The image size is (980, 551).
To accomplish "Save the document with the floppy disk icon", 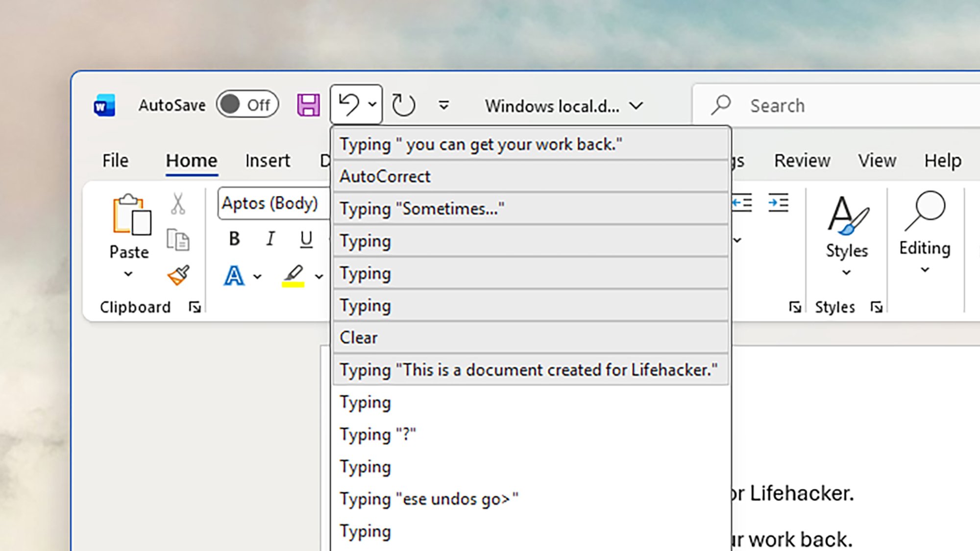I will 308,105.
